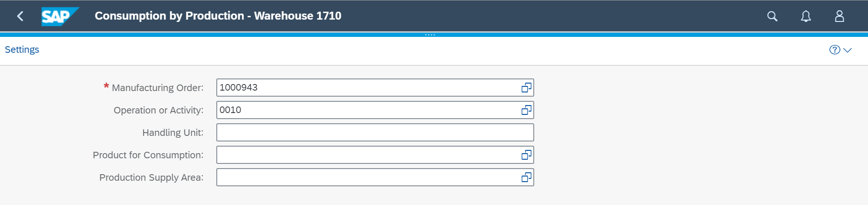Show notifications via the bell icon
This screenshot has height=205, width=868.
806,16
